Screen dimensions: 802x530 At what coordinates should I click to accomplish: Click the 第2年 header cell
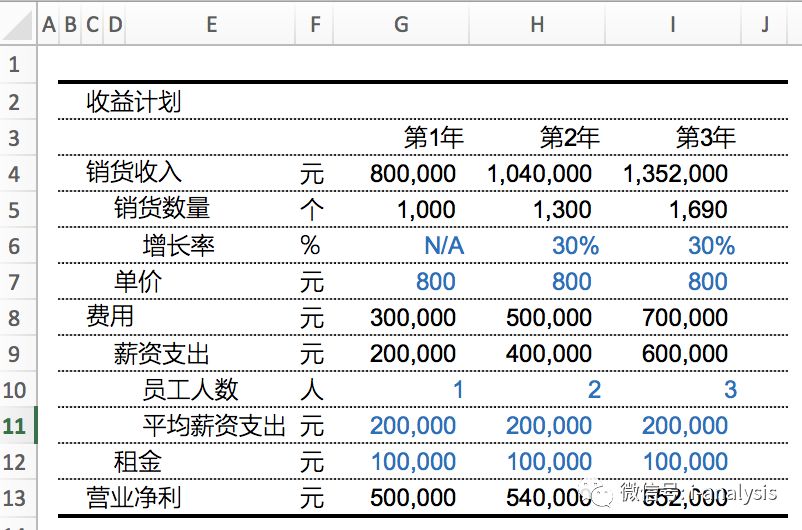point(570,138)
